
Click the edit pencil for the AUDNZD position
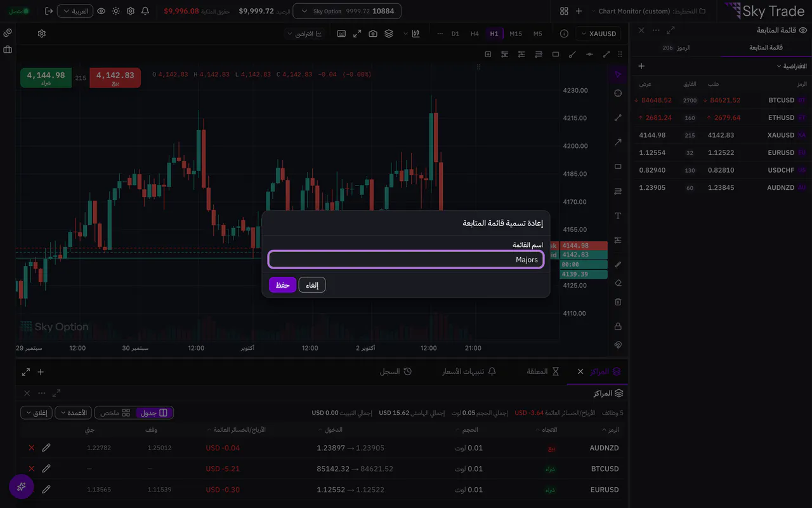coord(46,448)
